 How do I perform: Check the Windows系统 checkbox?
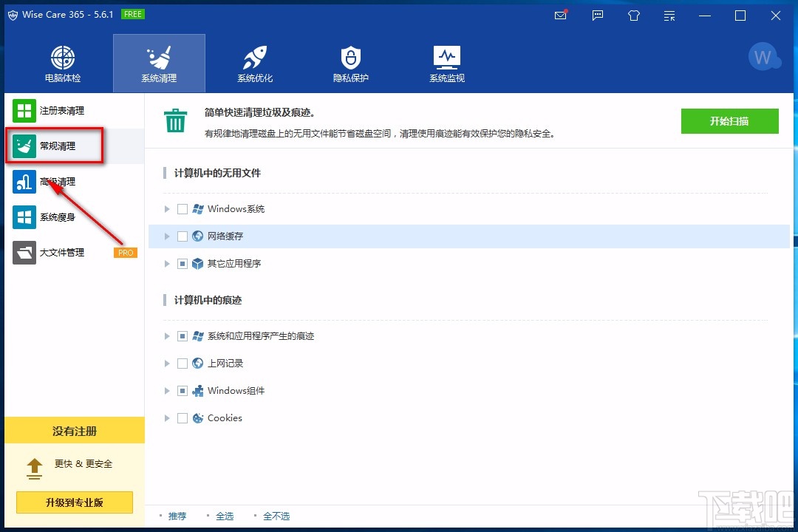point(183,209)
